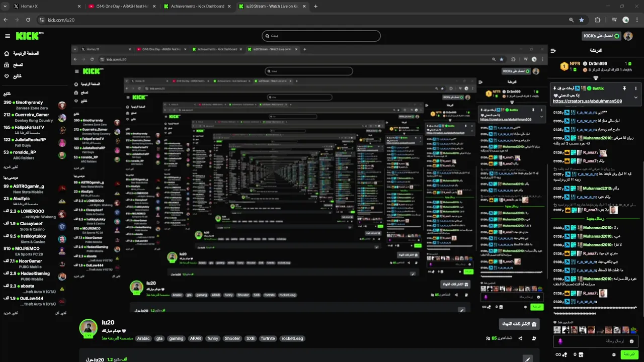Click edit pencil icon below stream info
Viewport: 644px width, 362px height.
[x=527, y=359]
